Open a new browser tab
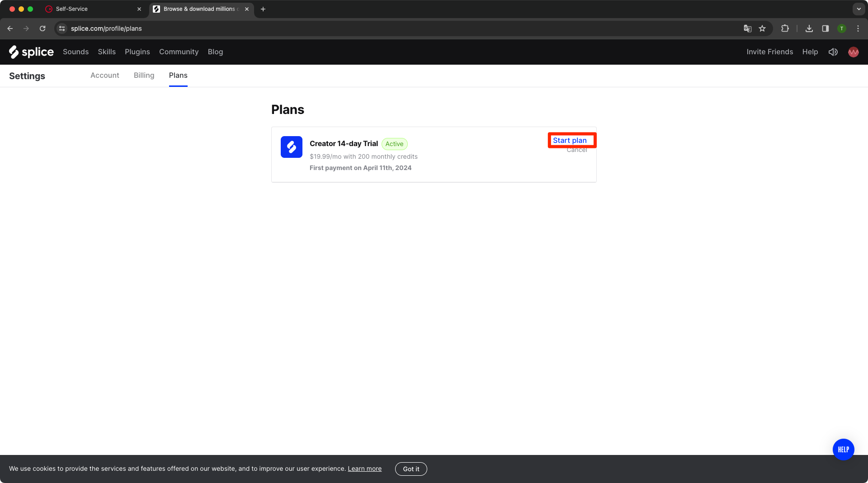This screenshot has width=868, height=483. [263, 9]
